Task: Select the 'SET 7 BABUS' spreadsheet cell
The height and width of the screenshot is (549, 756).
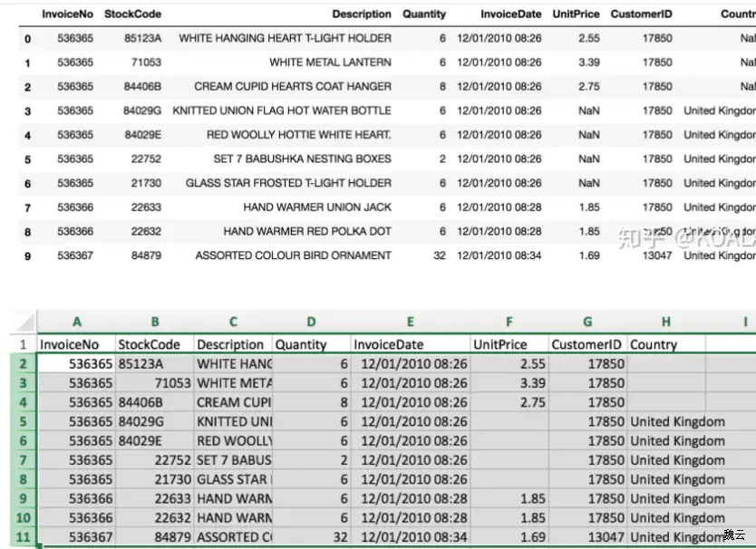Action: 233,460
